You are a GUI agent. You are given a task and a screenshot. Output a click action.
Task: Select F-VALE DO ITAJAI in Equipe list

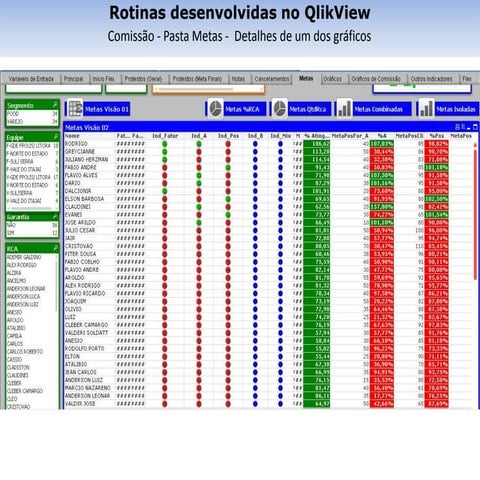[32, 169]
